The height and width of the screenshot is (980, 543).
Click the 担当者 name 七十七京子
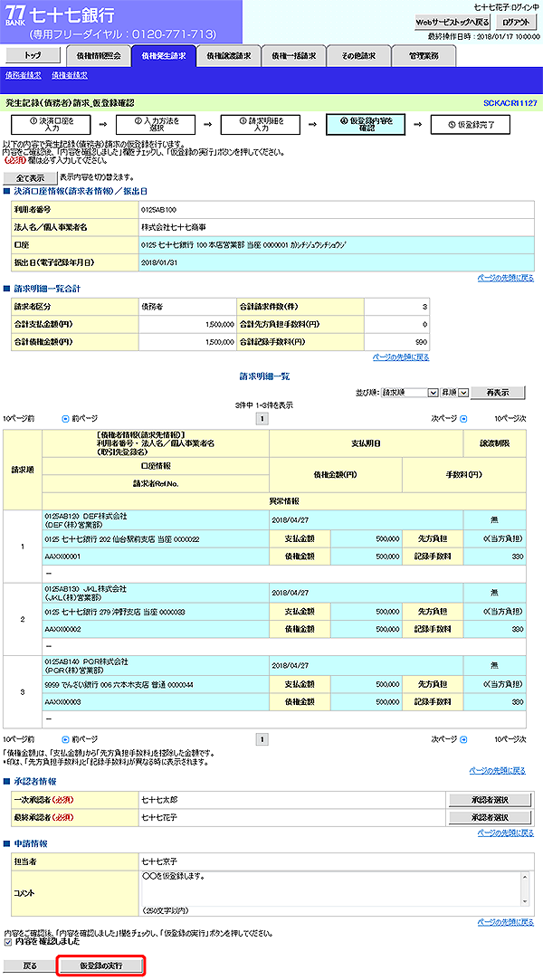click(159, 861)
